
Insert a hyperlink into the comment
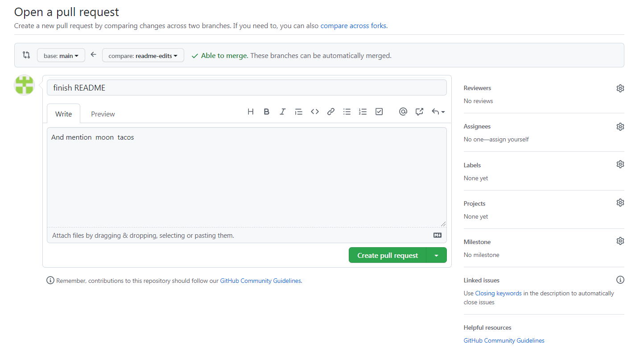[x=330, y=112]
